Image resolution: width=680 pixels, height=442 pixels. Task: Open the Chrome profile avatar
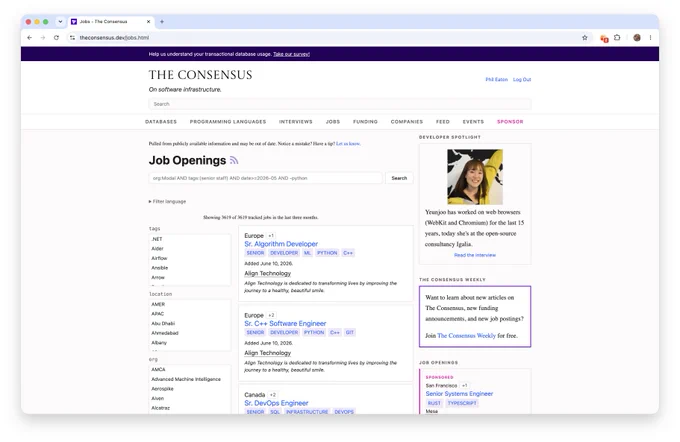point(637,38)
